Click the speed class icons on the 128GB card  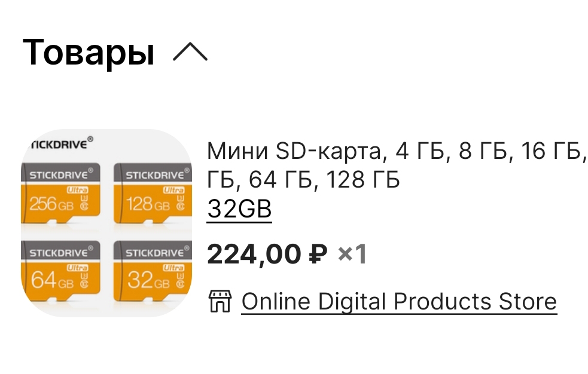tap(181, 202)
